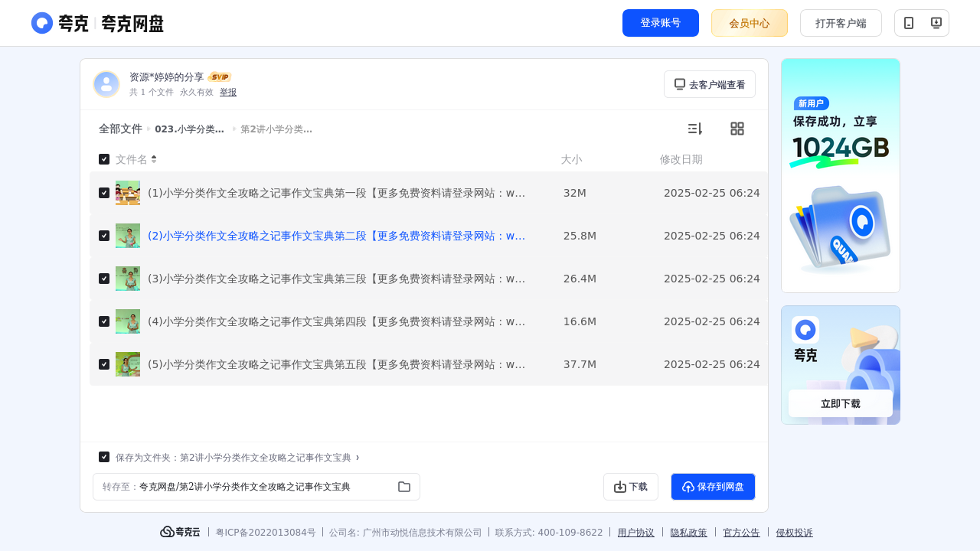Screen dimensions: 980x551
Task: Open thumbnail of video part (2)
Action: [x=128, y=236]
